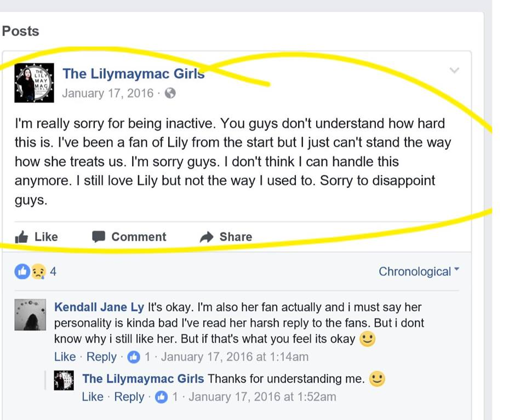Reply to Kendall Jane Ly's comment
526x420 pixels.
101,357
